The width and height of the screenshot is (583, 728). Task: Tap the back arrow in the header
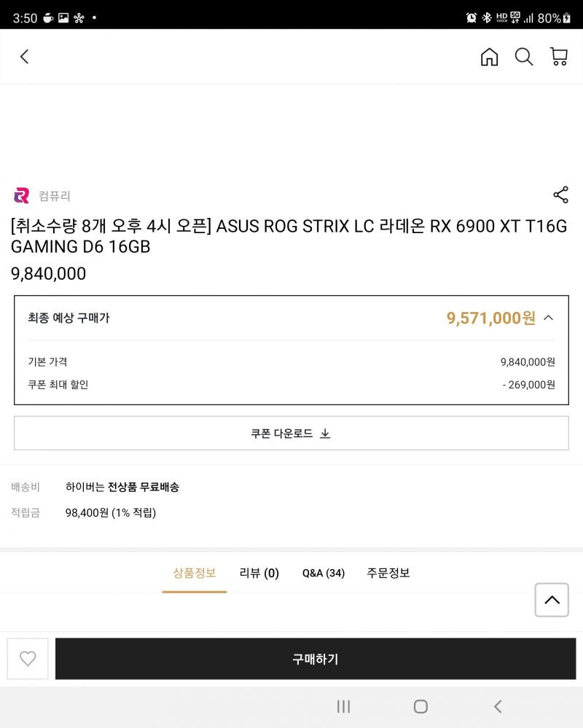[25, 57]
